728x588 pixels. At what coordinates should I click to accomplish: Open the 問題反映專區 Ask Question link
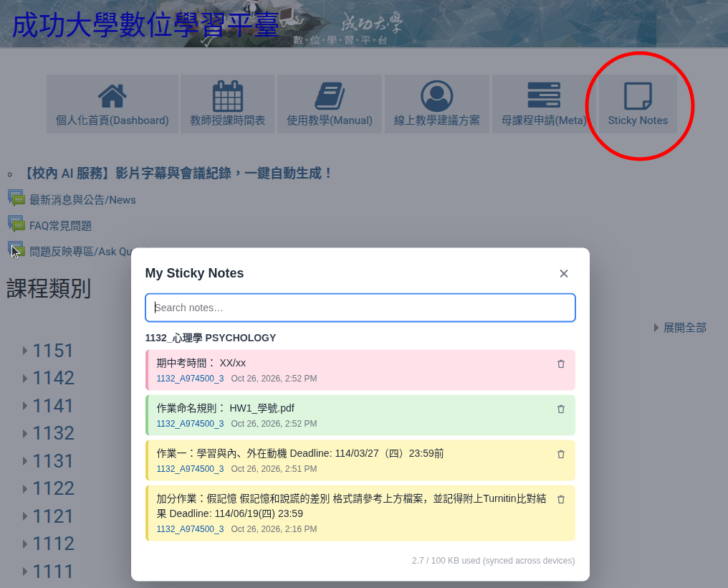click(x=81, y=251)
